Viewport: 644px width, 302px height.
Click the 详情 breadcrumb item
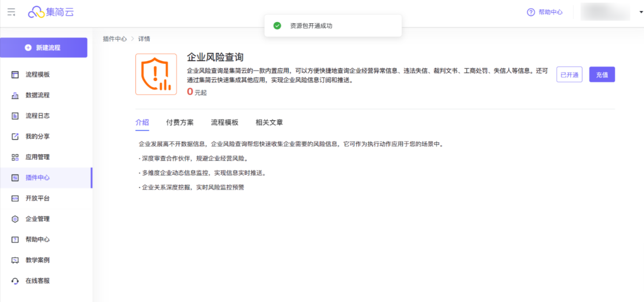pos(144,39)
